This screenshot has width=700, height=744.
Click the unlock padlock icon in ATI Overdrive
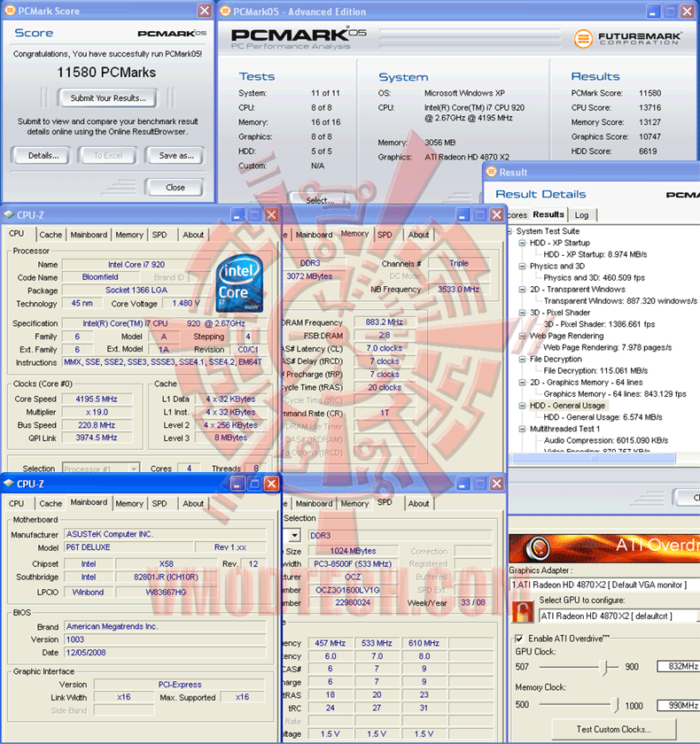click(x=523, y=612)
